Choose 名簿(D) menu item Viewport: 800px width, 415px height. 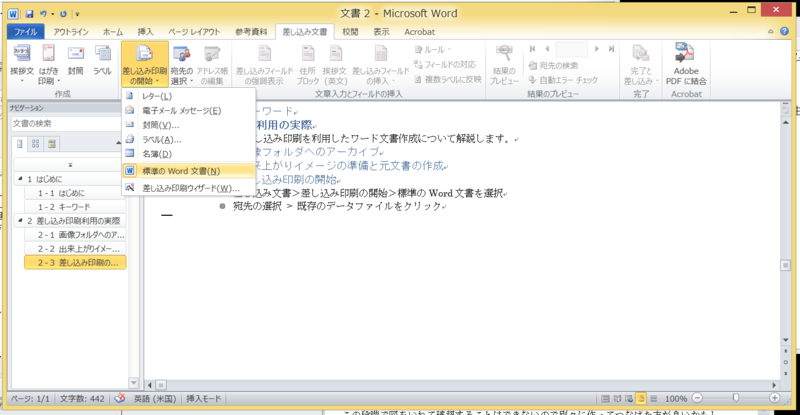(x=189, y=154)
